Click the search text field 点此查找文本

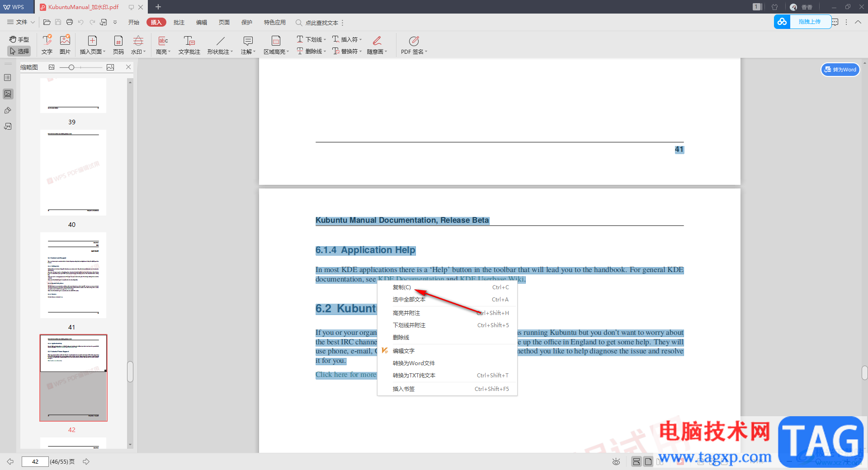pos(321,23)
